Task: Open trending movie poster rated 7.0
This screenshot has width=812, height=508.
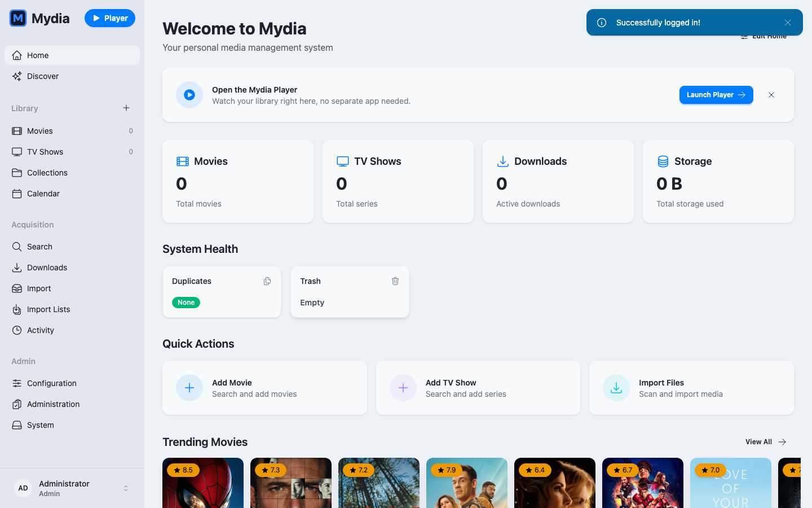Action: (x=731, y=483)
